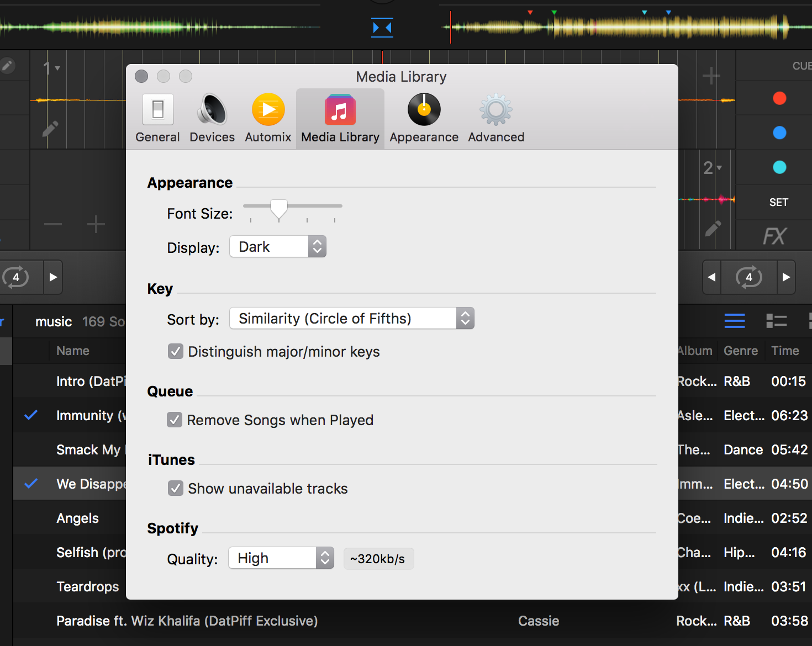Image resolution: width=812 pixels, height=646 pixels.
Task: Click the SET cue button
Action: (x=779, y=203)
